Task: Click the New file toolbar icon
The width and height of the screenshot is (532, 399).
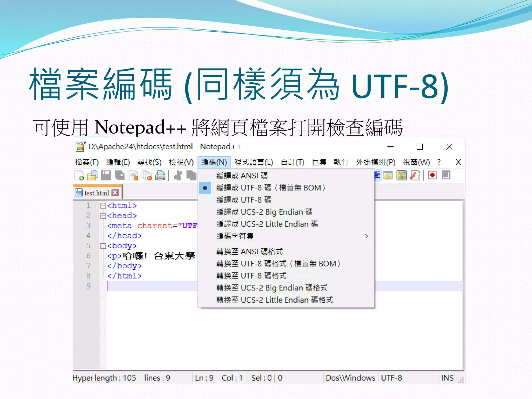Action: 79,176
